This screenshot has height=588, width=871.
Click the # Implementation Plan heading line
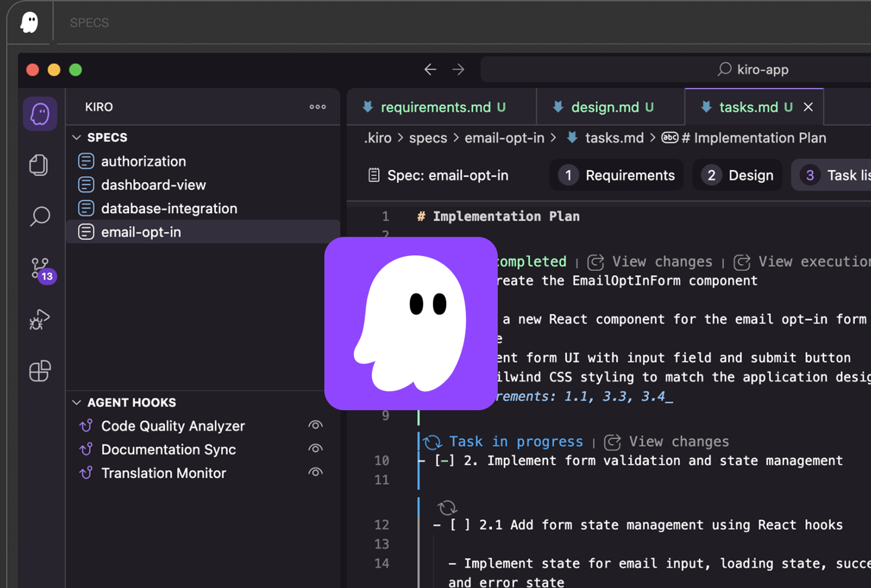click(499, 216)
